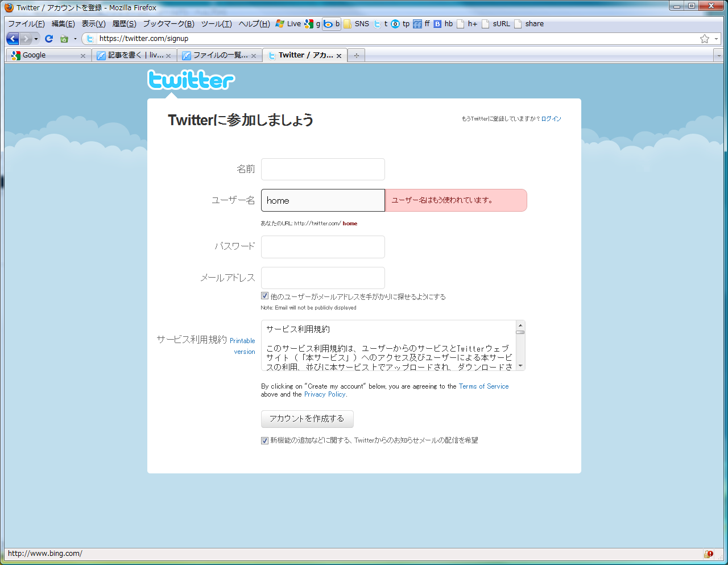Switch to the Google tab
The height and width of the screenshot is (565, 728).
click(48, 55)
